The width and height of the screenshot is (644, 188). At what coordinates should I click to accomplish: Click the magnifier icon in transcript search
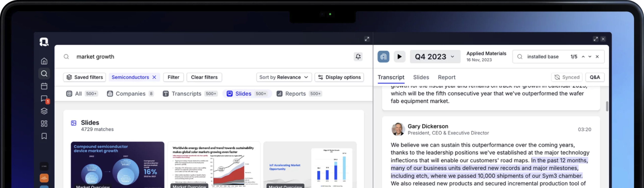coord(520,57)
